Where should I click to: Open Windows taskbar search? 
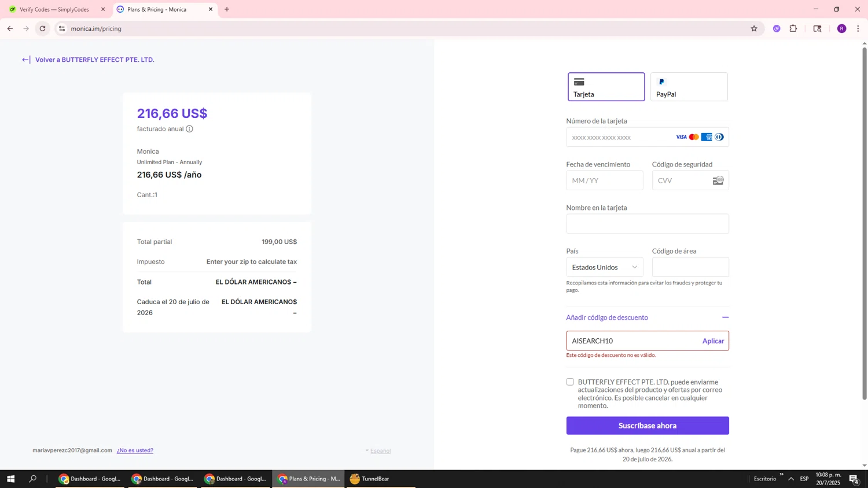(x=32, y=479)
